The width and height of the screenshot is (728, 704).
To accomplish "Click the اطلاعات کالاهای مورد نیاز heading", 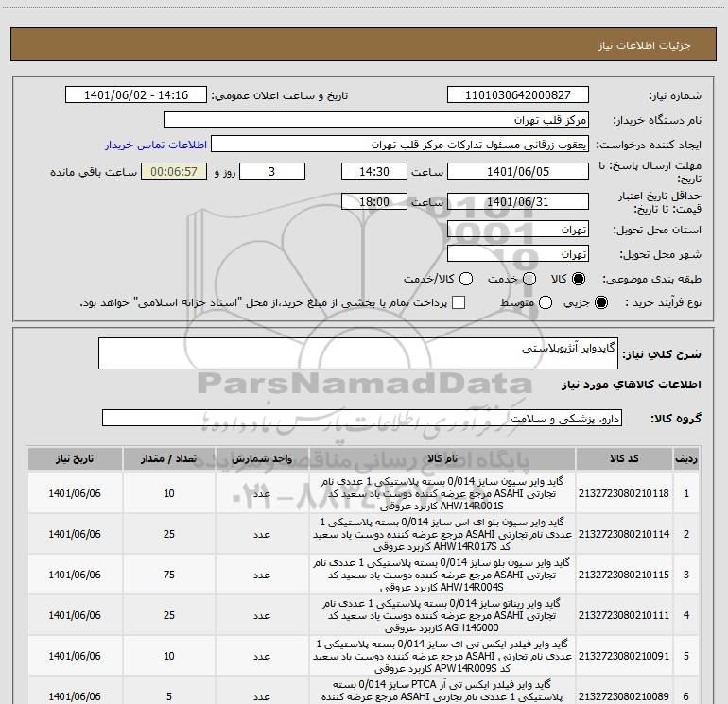I will click(631, 385).
